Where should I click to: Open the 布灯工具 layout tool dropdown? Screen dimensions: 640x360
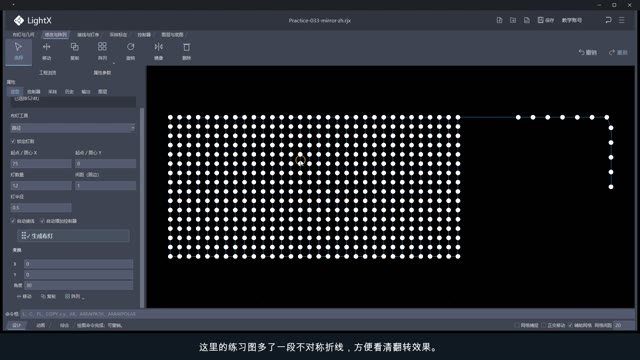pos(73,128)
